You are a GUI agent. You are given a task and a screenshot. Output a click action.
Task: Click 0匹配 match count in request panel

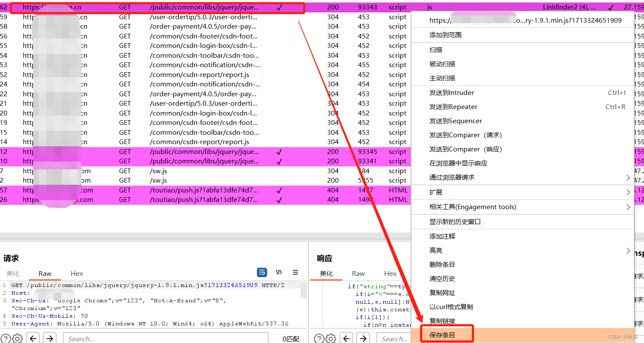(291, 339)
